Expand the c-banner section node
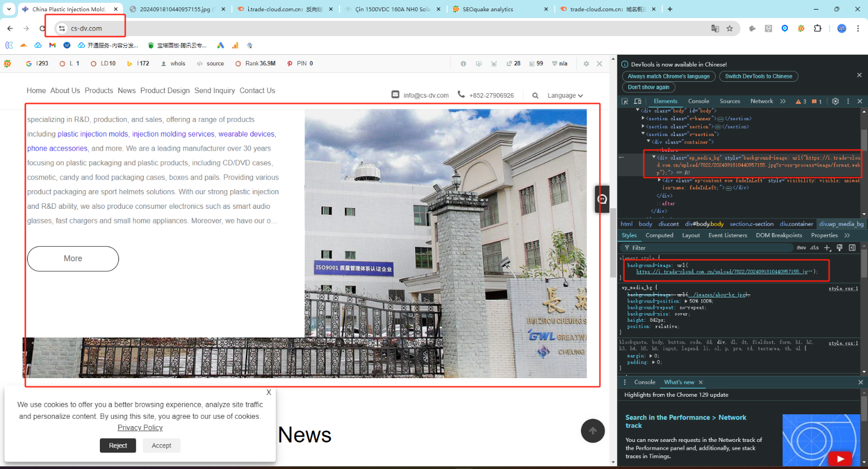 click(x=643, y=119)
